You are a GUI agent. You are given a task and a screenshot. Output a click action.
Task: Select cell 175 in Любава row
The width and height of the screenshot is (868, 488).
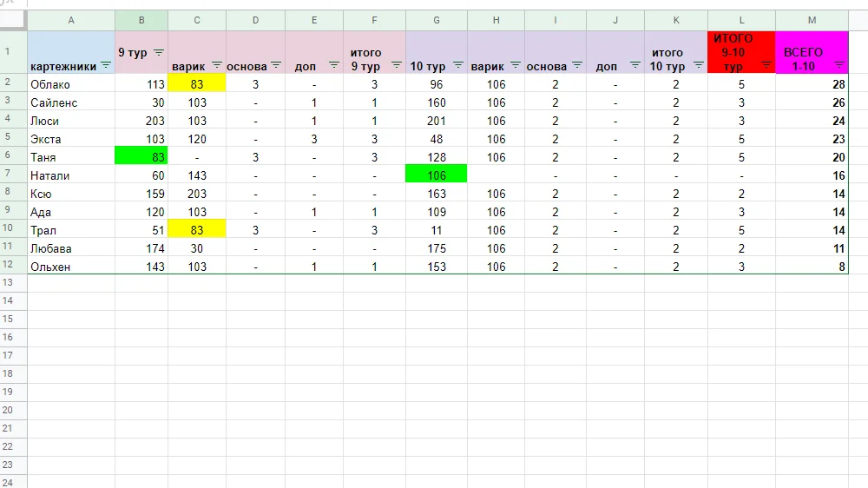pyautogui.click(x=437, y=248)
